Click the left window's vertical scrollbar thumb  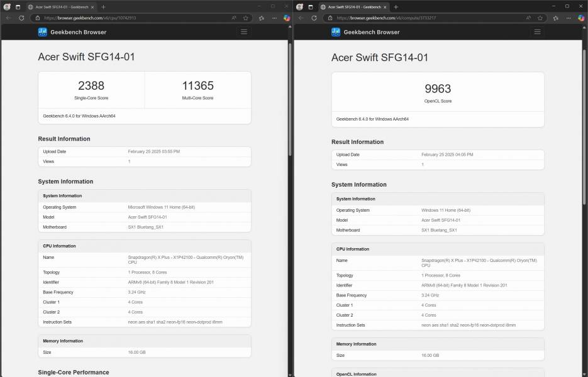coord(289,99)
